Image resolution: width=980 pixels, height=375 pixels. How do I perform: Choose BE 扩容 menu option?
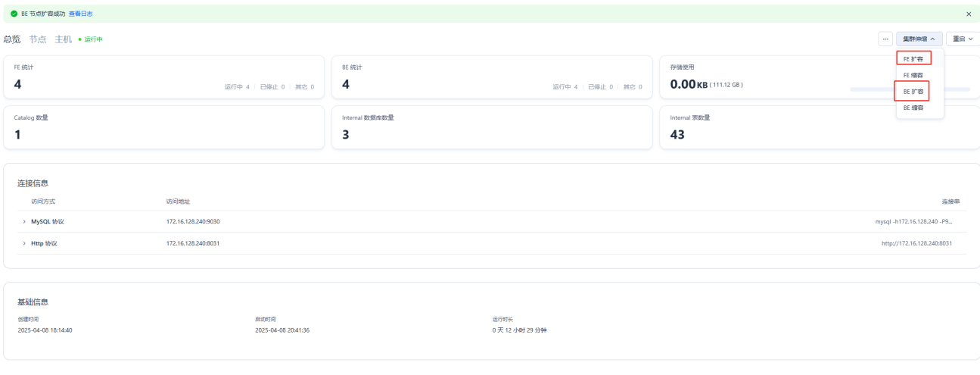[913, 92]
